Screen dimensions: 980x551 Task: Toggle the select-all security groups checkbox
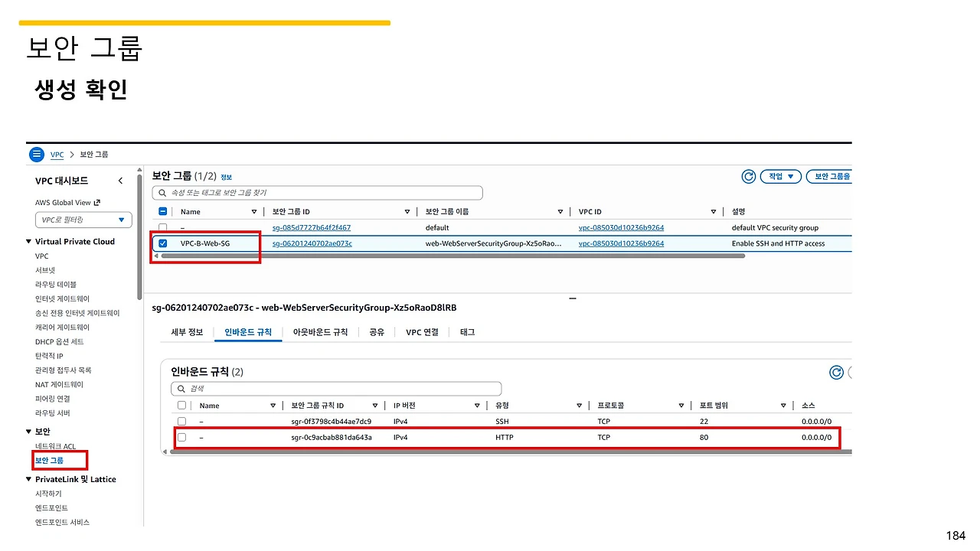(x=162, y=212)
